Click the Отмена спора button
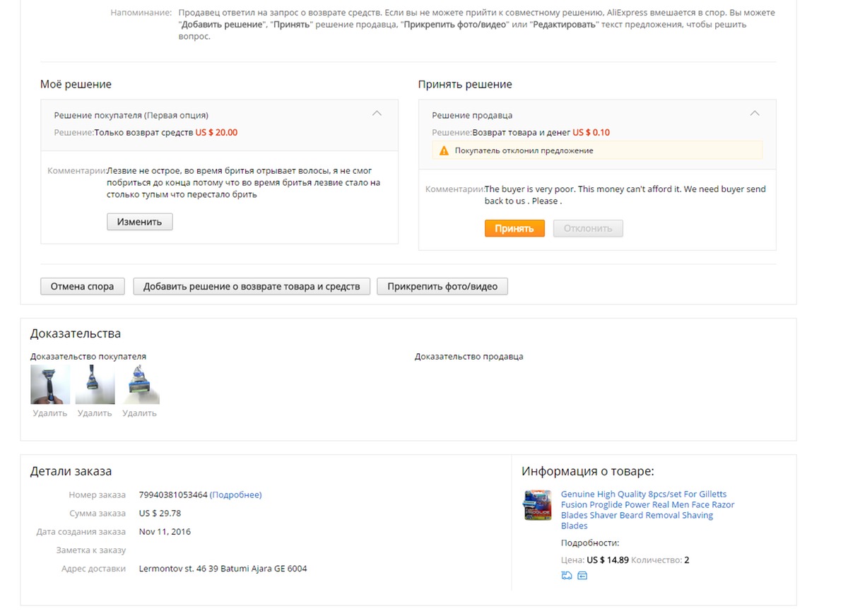The width and height of the screenshot is (848, 616). coord(82,286)
